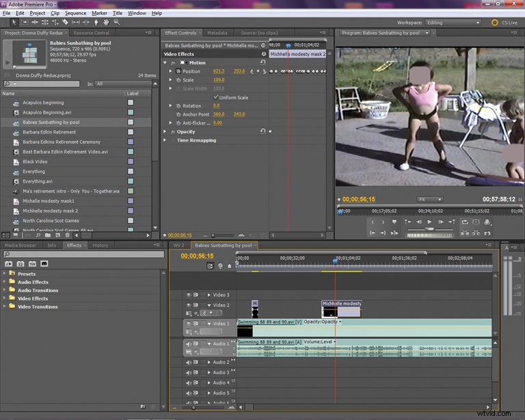Toggle Video 3 track visibility eye

[x=189, y=295]
